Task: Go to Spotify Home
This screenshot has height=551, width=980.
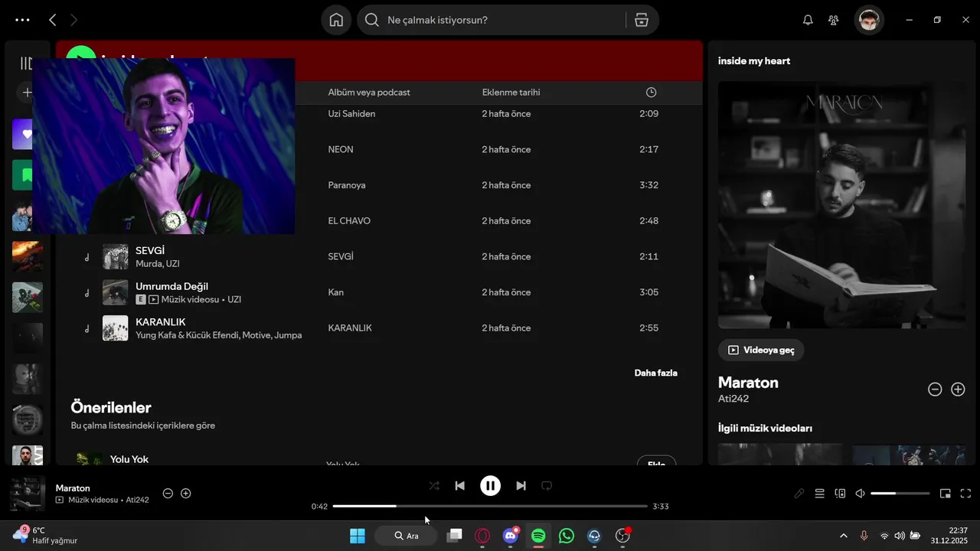Action: [336, 20]
